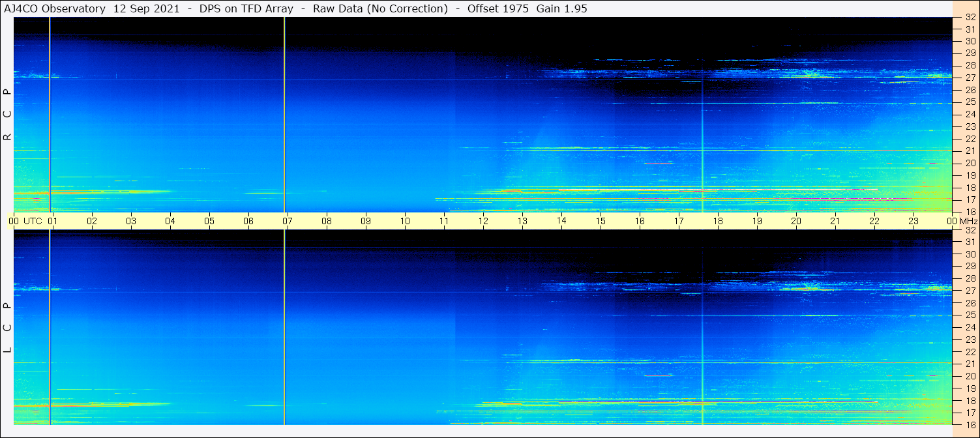Screen dimensions: 980x438
Task: Click the 06 hour tick label
Action: pos(248,221)
